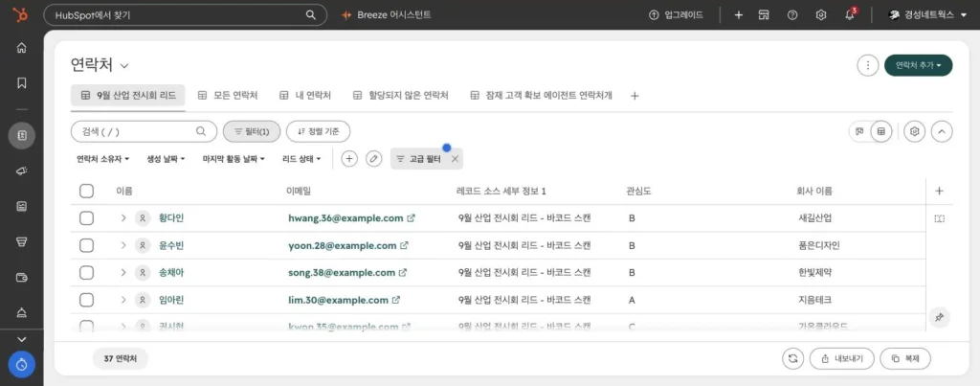Click the 연락처 추가 button
The image size is (980, 386).
918,65
